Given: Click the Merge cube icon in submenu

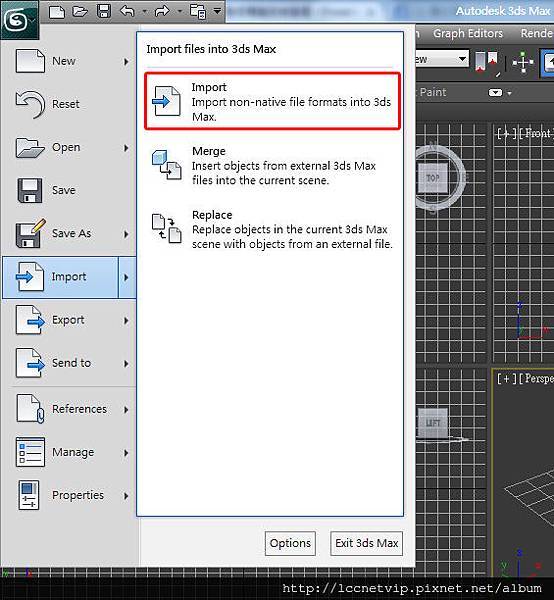Looking at the screenshot, I should pos(166,165).
